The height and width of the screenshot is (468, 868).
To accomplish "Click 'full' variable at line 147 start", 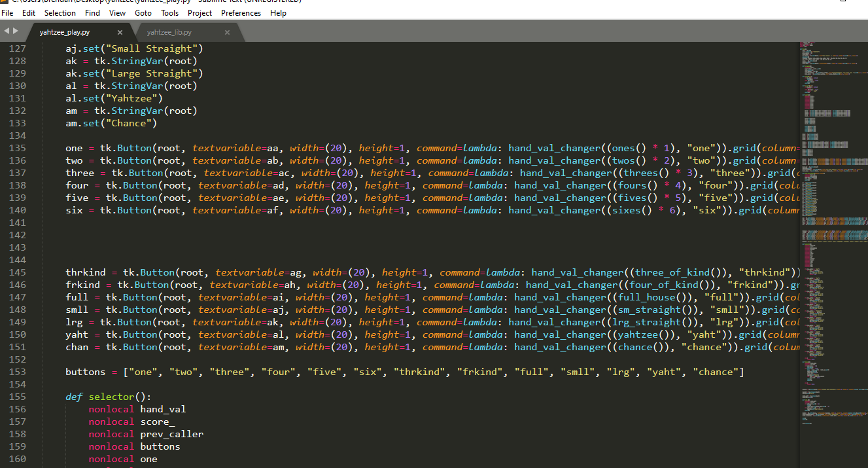I will [x=77, y=297].
